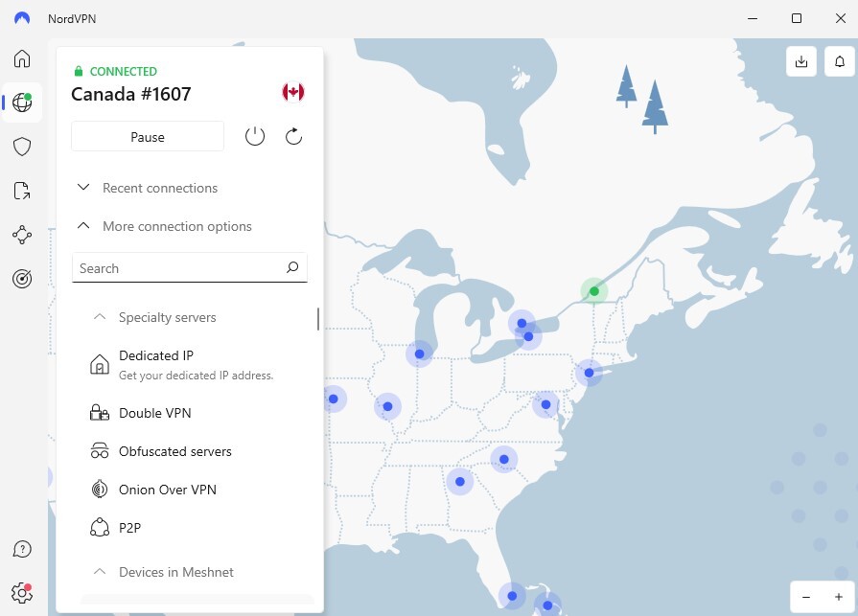Screen dimensions: 858x616
Task: Click the disconnect power icon
Action: point(255,136)
